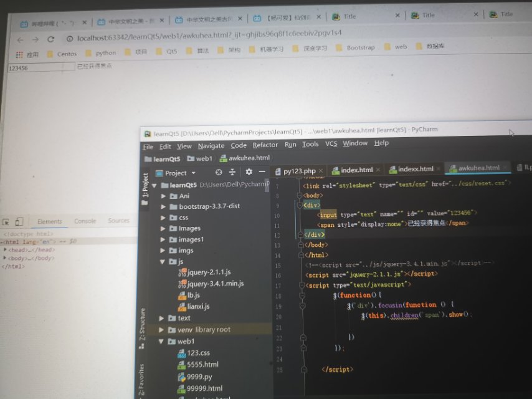Reload the browser page

[51, 39]
